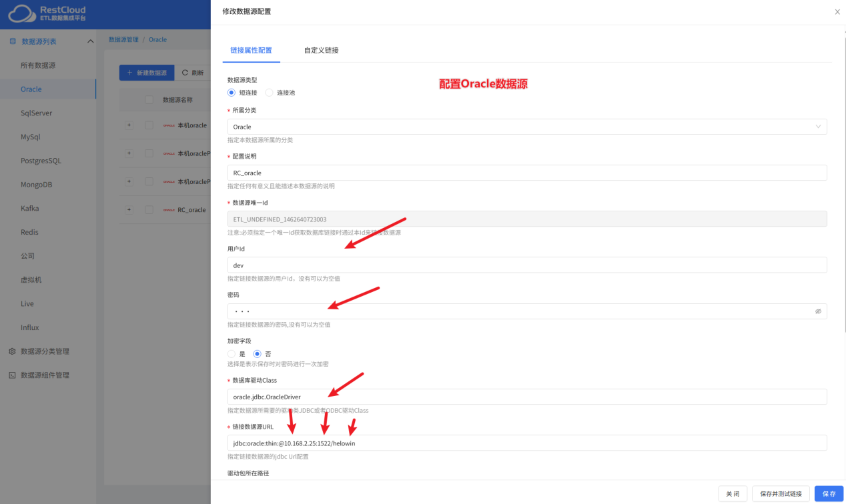
Task: Click the 用户Id field containing dev
Action: click(x=527, y=265)
